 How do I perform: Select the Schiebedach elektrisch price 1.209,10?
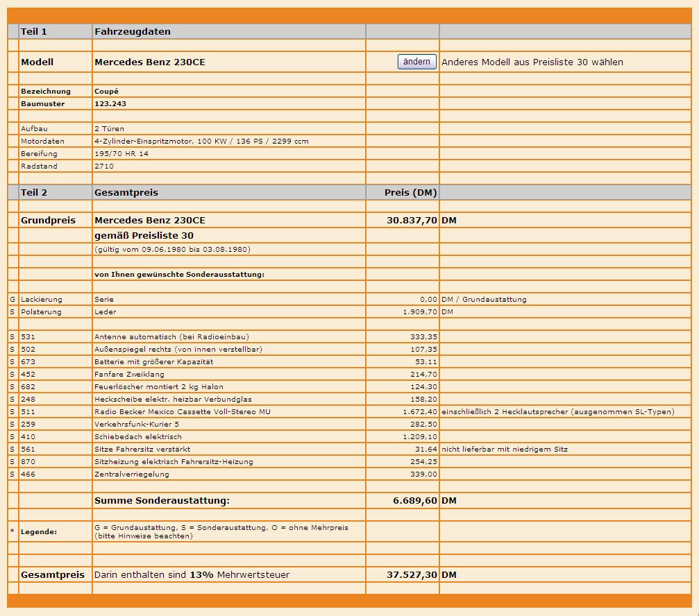click(420, 436)
